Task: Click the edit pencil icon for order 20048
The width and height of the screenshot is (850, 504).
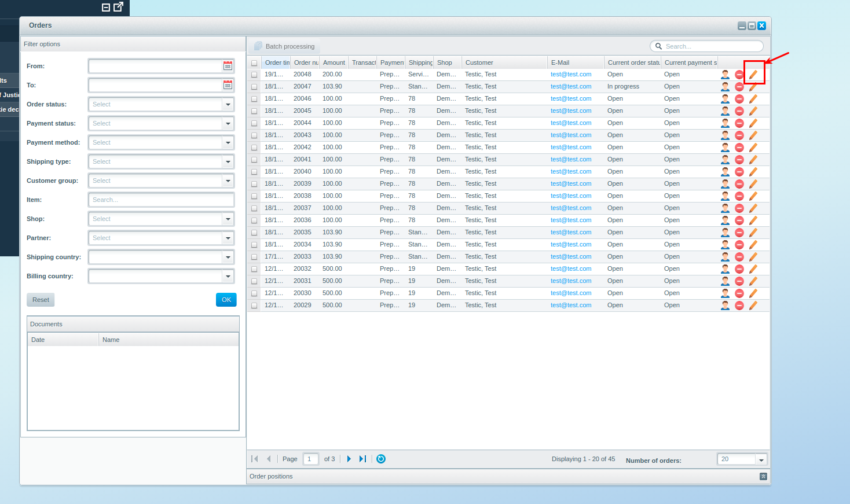Action: (753, 75)
